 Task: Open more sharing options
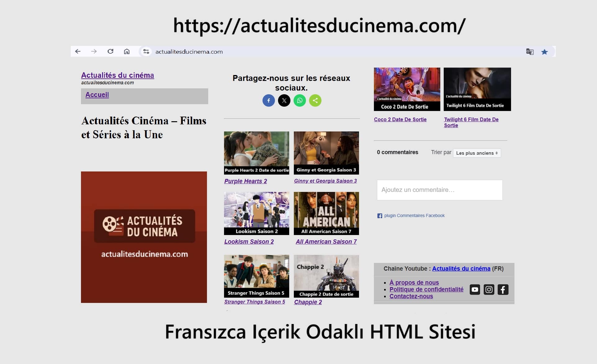(x=315, y=100)
